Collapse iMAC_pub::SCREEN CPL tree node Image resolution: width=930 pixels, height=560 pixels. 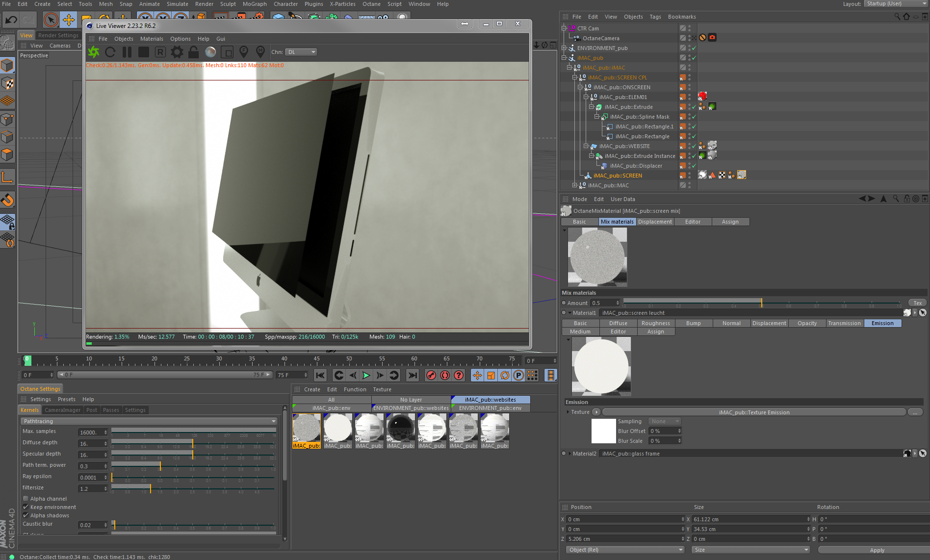point(575,77)
